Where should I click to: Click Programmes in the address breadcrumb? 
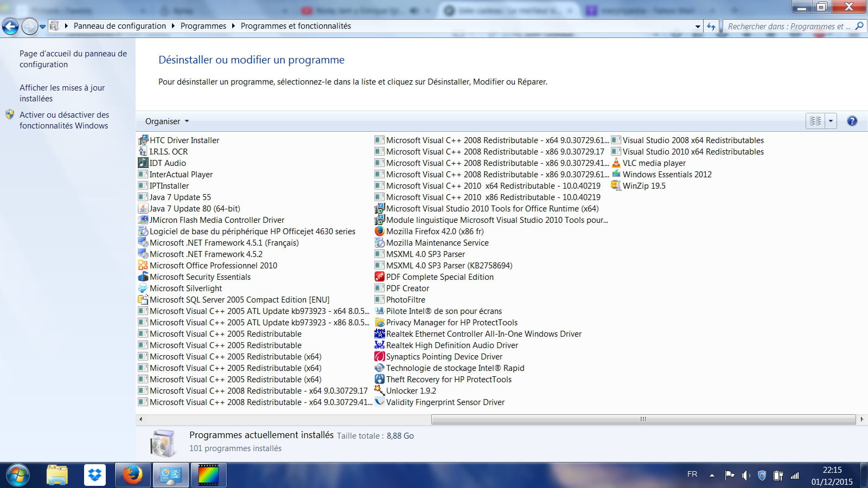pyautogui.click(x=203, y=25)
